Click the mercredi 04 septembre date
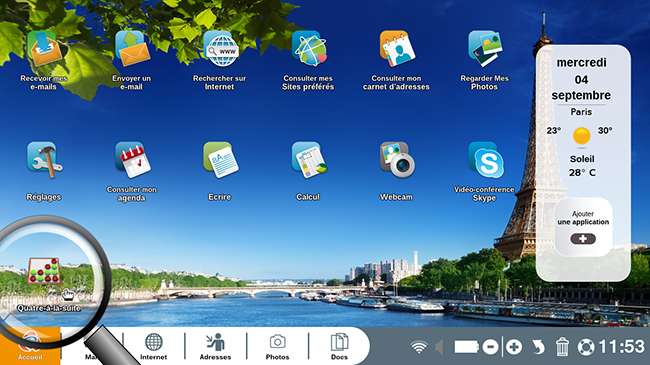This screenshot has width=650, height=365. [581, 79]
